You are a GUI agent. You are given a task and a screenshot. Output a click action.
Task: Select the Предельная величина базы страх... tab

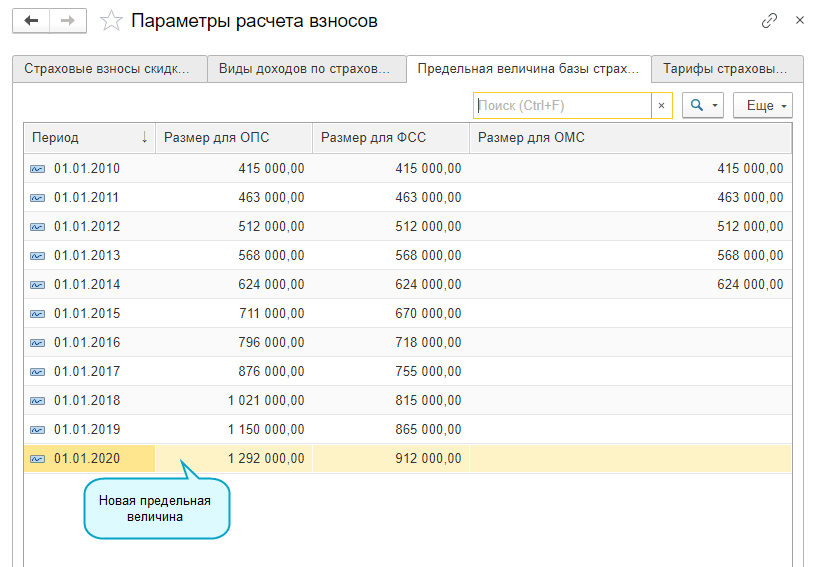point(529,69)
